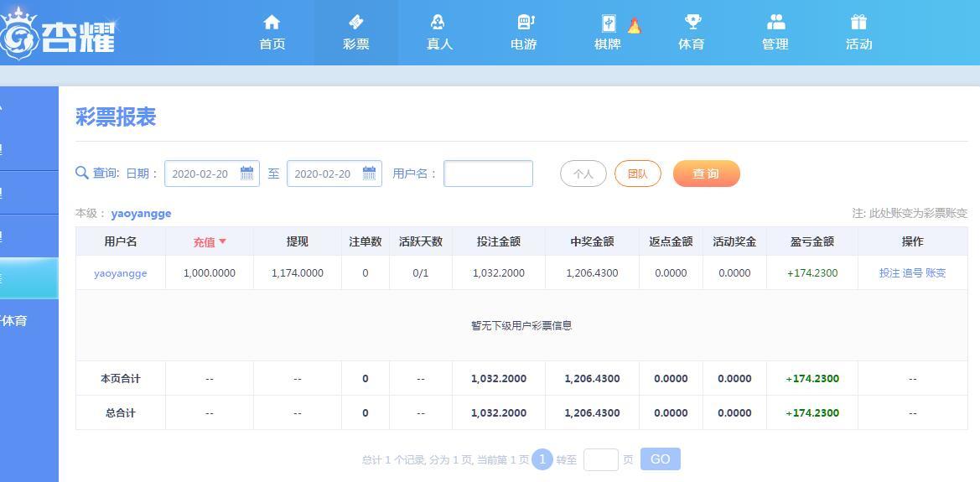
Task: Select the 团队 filter option
Action: (637, 174)
